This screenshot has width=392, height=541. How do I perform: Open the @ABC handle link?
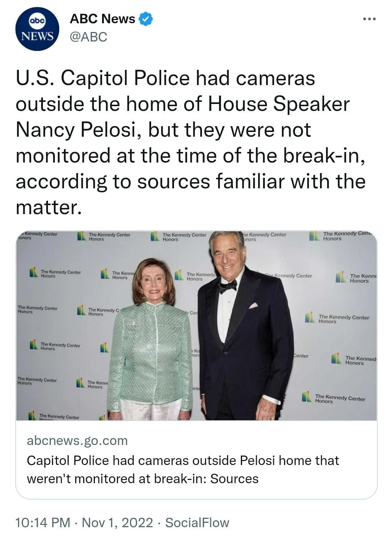tap(88, 37)
